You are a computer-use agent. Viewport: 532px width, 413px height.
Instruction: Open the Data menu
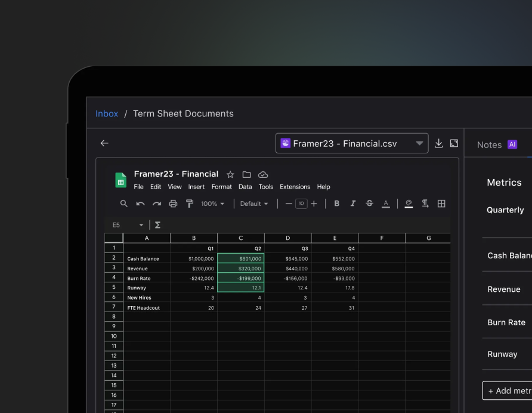tap(245, 187)
